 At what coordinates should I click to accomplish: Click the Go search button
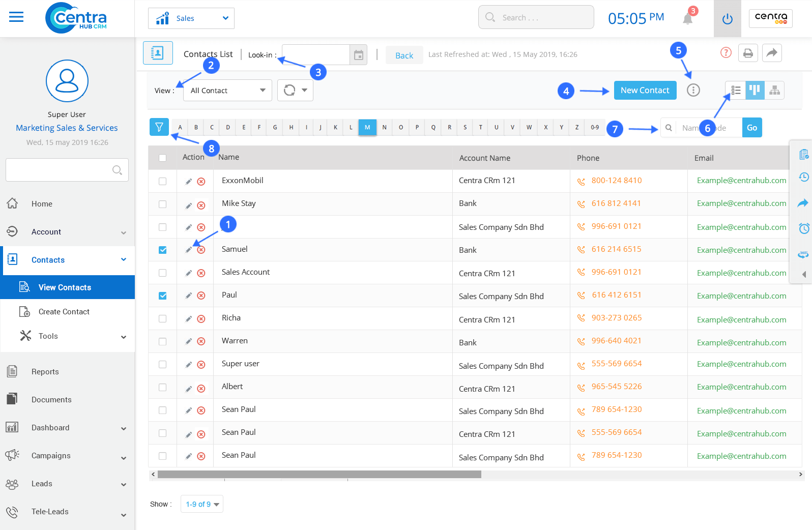coord(752,128)
